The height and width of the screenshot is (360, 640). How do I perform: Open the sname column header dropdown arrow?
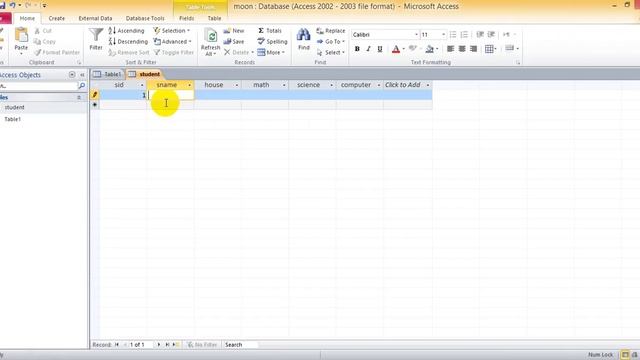point(189,85)
